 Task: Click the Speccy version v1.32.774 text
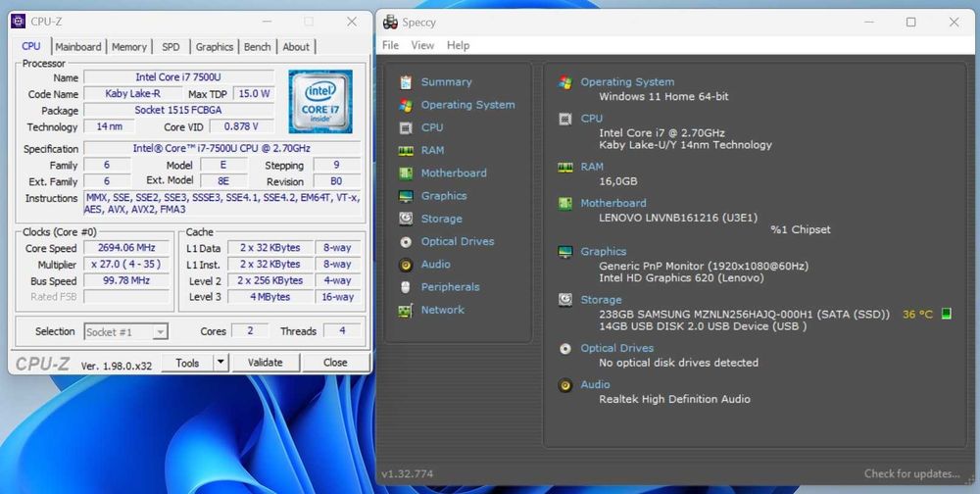click(407, 473)
